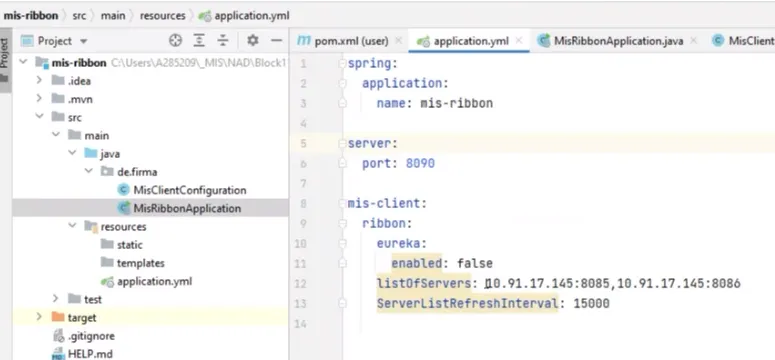
Task: Click the ServerListRefreshInterval key
Action: 467,303
